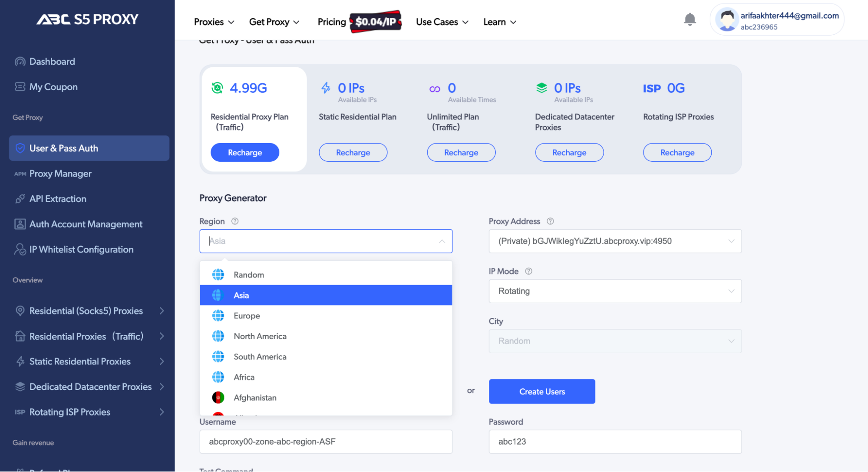Click the blue ISP label icon
This screenshot has height=472, width=868.
click(652, 88)
